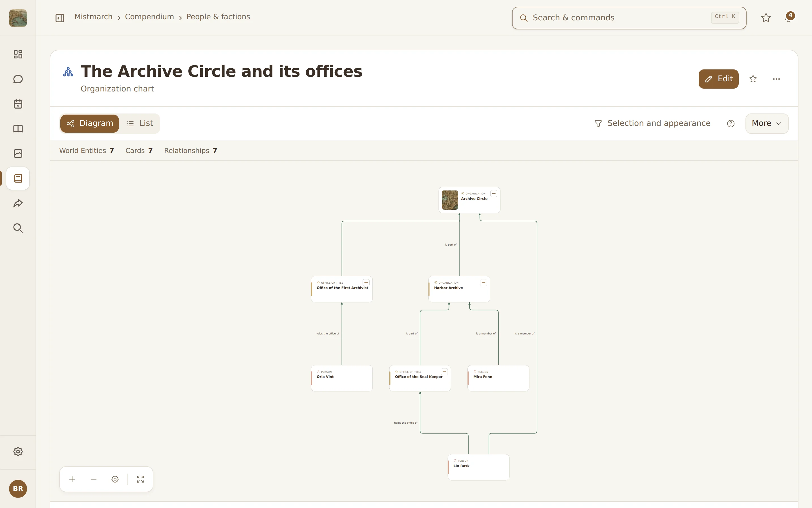This screenshot has height=508, width=812.
Task: Switch to Diagram view
Action: click(x=90, y=123)
